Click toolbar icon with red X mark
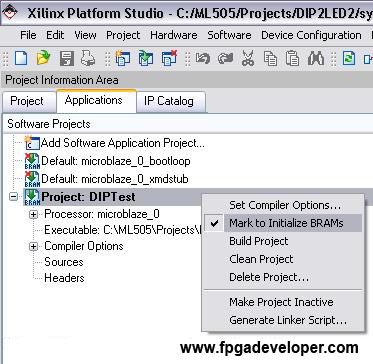This screenshot has width=373, height=364. point(169,58)
